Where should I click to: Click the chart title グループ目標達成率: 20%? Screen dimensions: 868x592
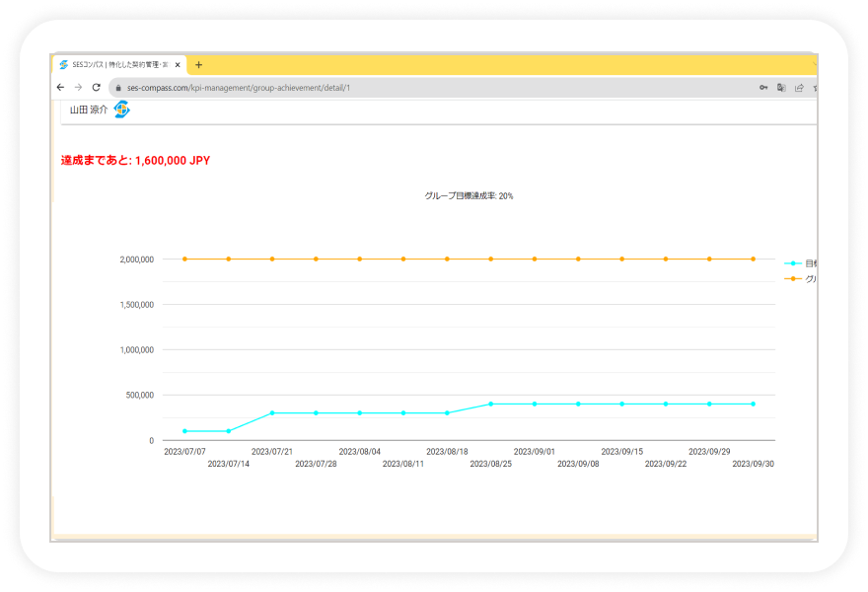(x=469, y=196)
